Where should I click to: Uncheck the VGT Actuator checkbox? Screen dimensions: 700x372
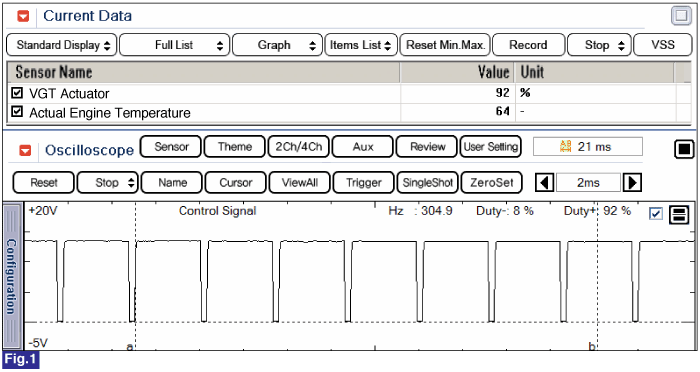[x=17, y=93]
